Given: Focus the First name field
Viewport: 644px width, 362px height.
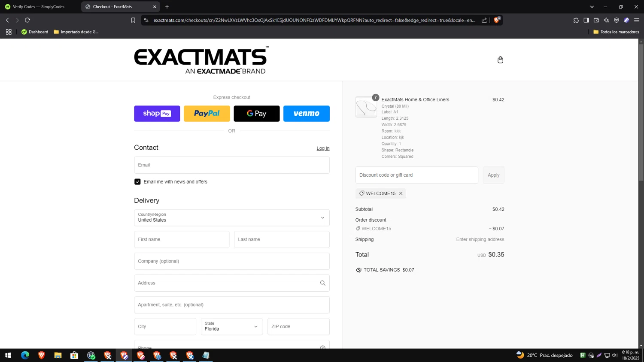Looking at the screenshot, I should 182,239.
